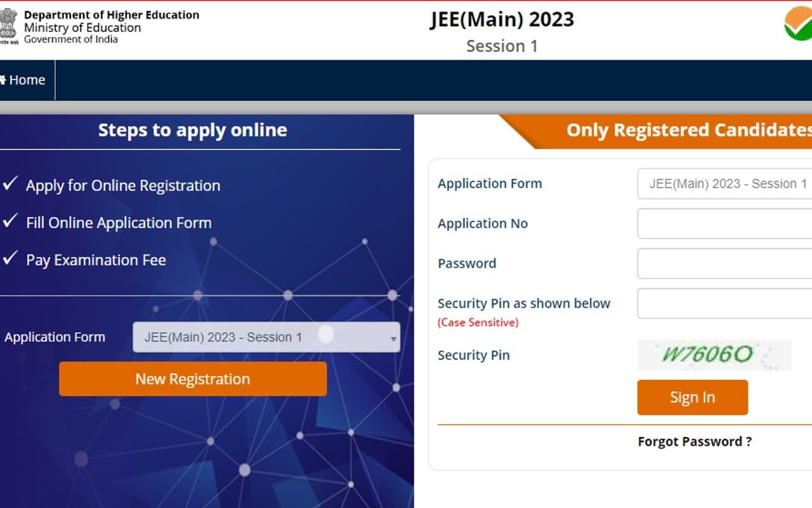Select the Home icon in the navigation bar

click(5, 80)
